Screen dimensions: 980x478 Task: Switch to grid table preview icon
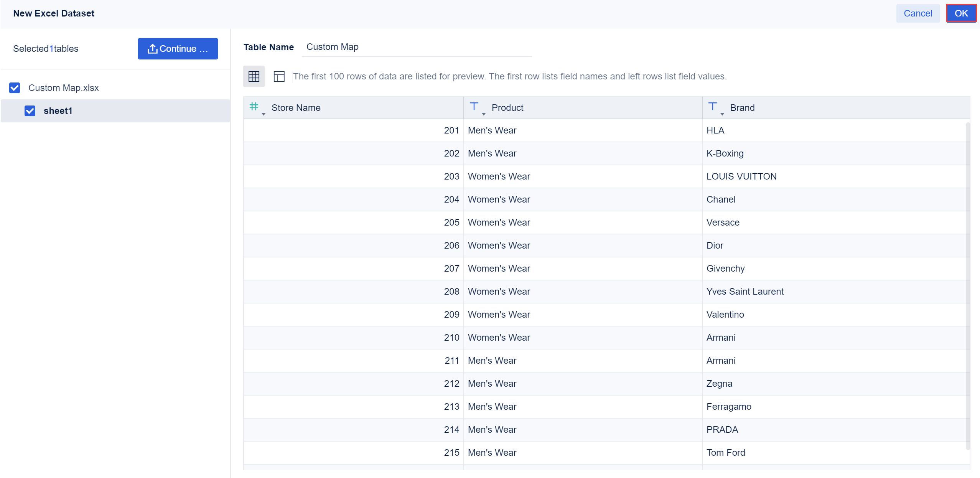coord(254,76)
